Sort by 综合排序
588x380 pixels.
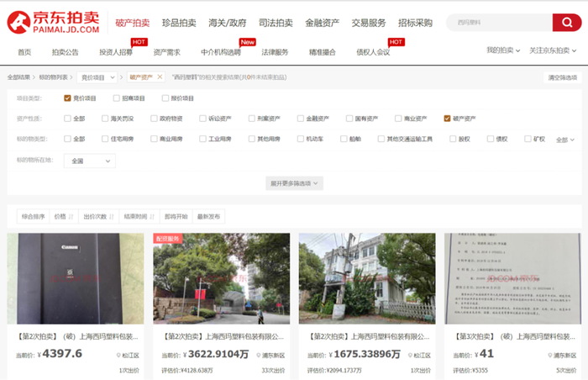33,217
